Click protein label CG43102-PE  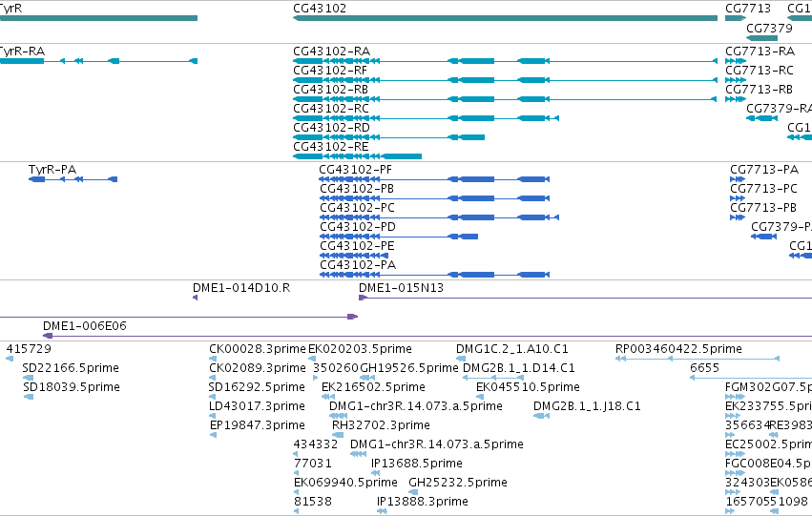357,246
